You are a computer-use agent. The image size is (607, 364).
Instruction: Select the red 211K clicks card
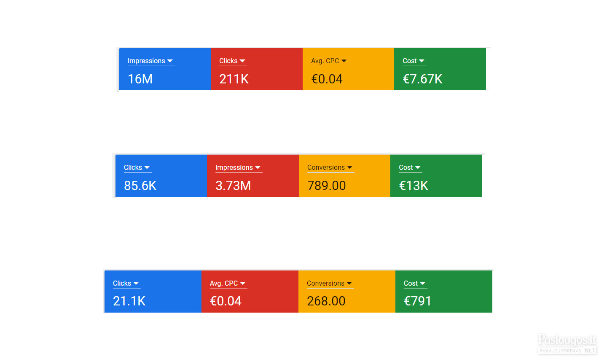pyautogui.click(x=257, y=69)
